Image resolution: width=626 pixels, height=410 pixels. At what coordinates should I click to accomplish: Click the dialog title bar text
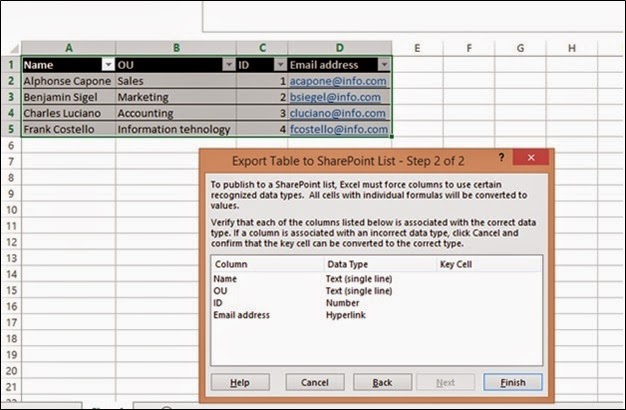(348, 161)
